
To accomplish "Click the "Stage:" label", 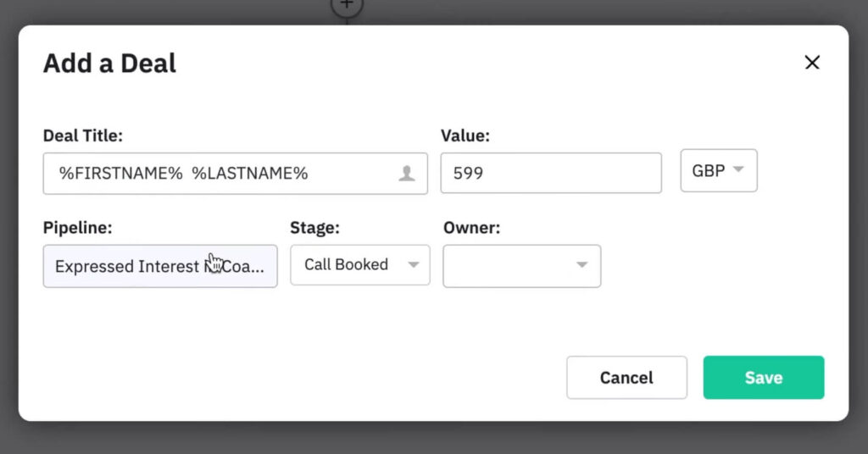I will [x=314, y=228].
